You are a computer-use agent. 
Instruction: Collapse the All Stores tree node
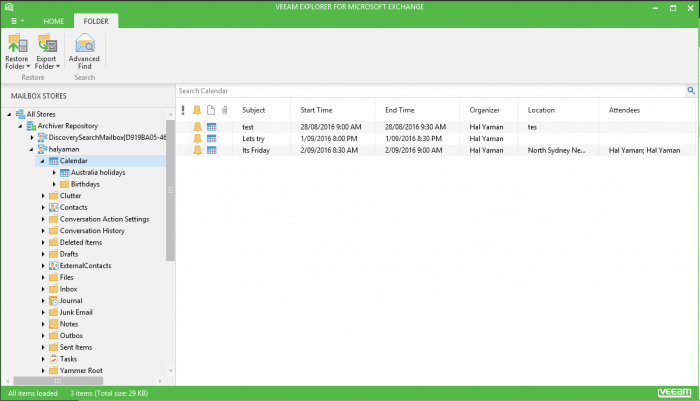(9, 114)
